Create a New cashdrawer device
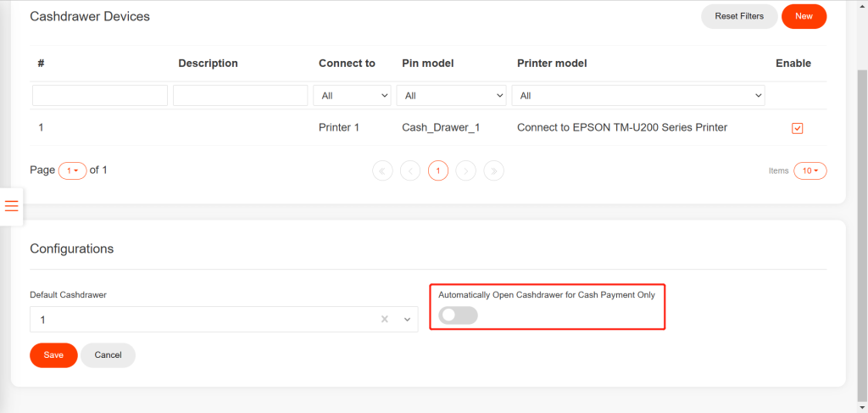Screen dimensions: 868x413 tap(804, 16)
